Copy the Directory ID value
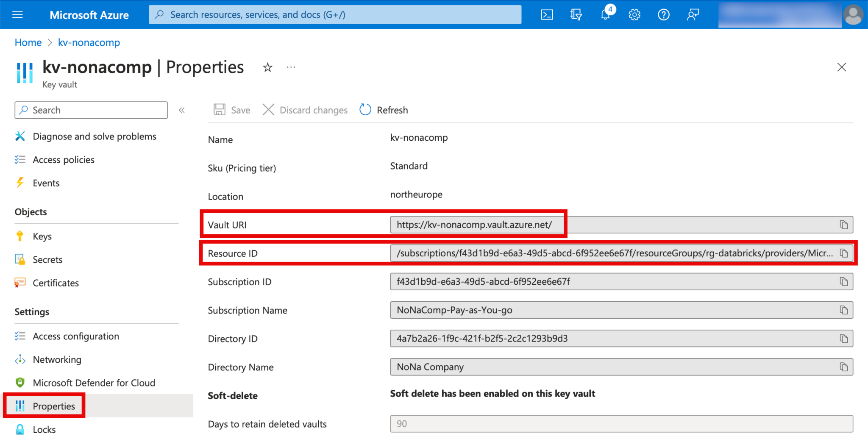The height and width of the screenshot is (442, 868). pos(843,339)
